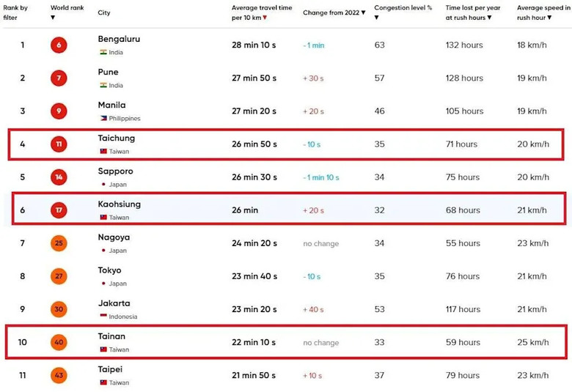Click Taichung's world rank 11 badge
This screenshot has width=572, height=392.
pos(59,144)
